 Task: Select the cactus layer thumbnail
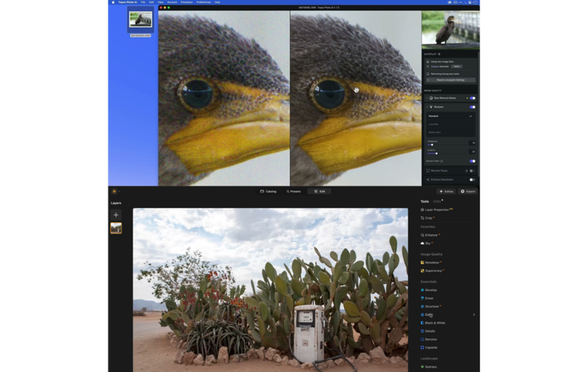pos(116,228)
